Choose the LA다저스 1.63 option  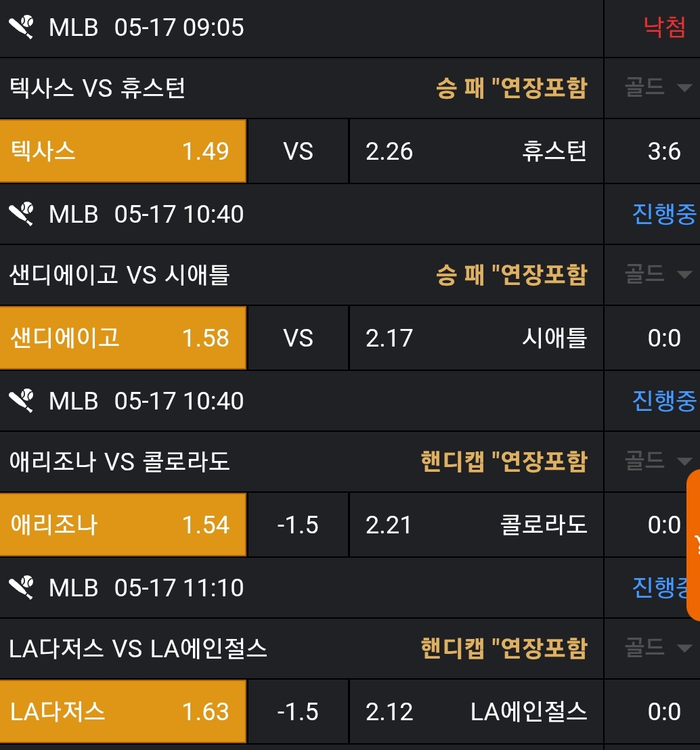(123, 711)
